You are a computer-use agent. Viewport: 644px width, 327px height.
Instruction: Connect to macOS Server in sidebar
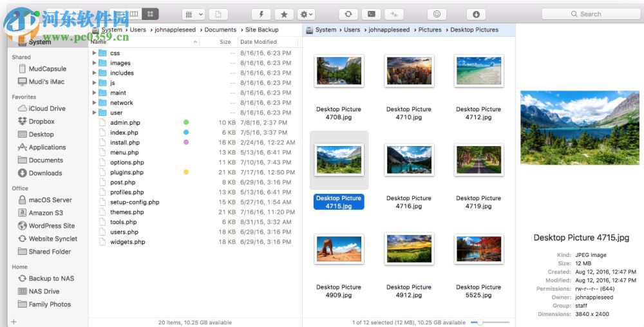pyautogui.click(x=45, y=200)
